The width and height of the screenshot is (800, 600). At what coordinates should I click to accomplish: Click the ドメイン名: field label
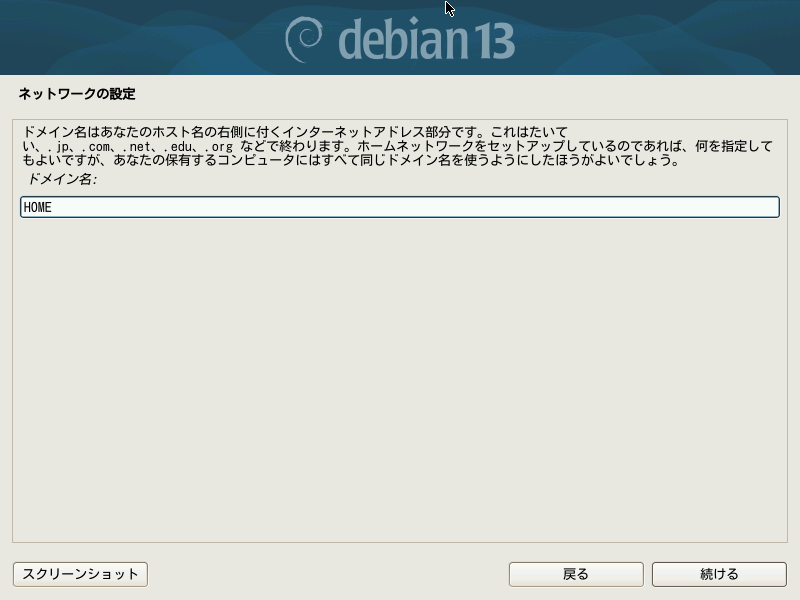click(x=62, y=179)
